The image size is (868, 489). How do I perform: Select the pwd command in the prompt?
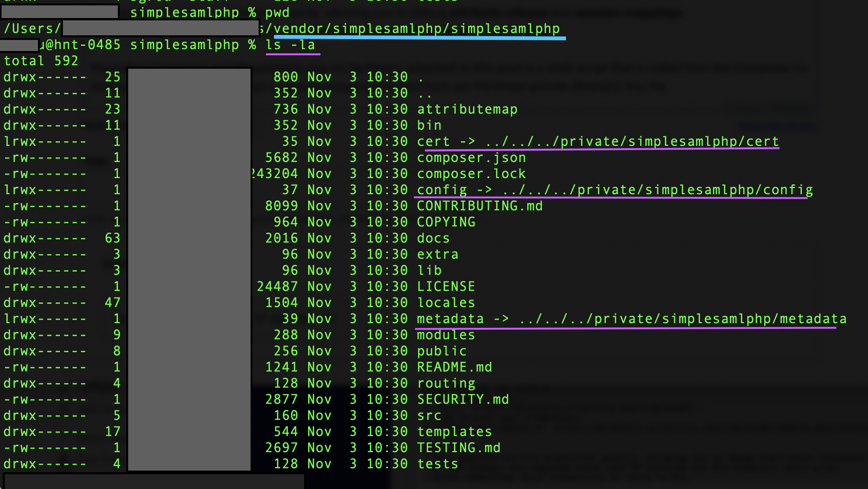pos(276,12)
